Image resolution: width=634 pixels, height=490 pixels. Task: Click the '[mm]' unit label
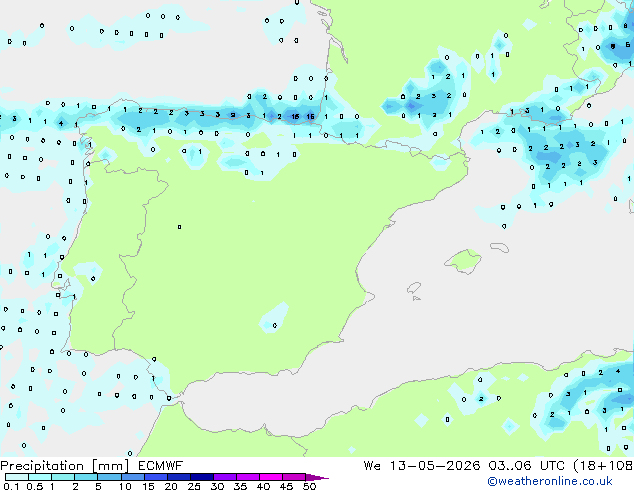111,466
